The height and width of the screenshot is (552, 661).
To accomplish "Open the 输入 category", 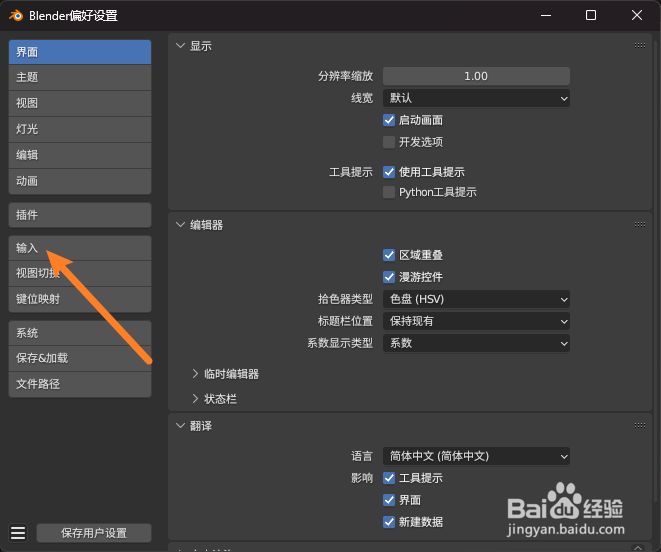I will (x=80, y=248).
